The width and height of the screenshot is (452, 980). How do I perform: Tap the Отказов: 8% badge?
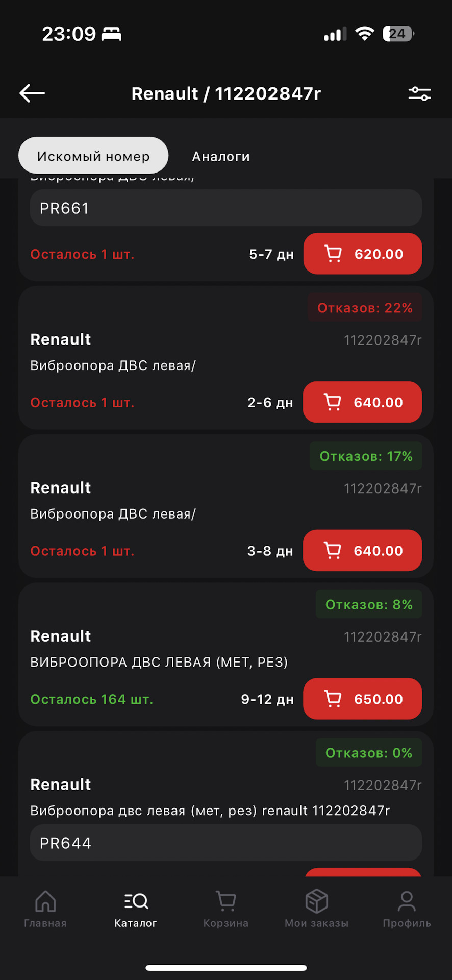click(369, 604)
